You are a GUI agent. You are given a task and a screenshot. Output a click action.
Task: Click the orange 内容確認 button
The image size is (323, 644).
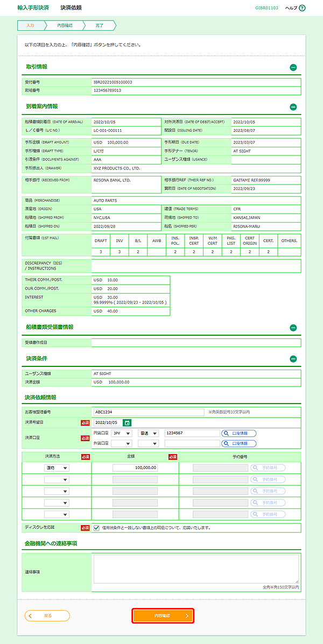coord(163,615)
